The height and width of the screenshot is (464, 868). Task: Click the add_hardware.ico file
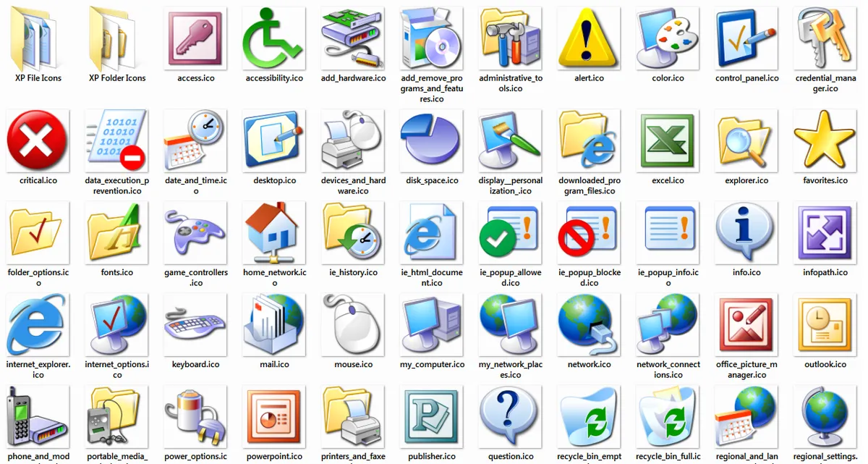[353, 38]
